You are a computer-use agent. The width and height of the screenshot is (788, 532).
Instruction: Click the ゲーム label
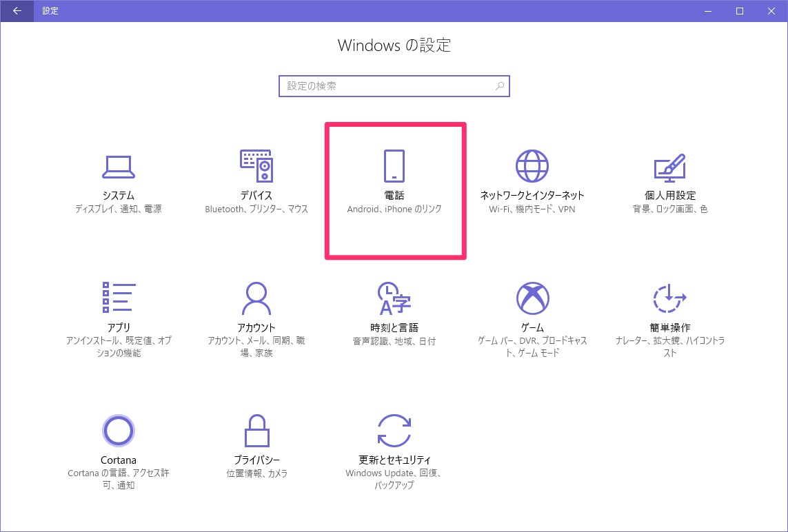pos(532,327)
